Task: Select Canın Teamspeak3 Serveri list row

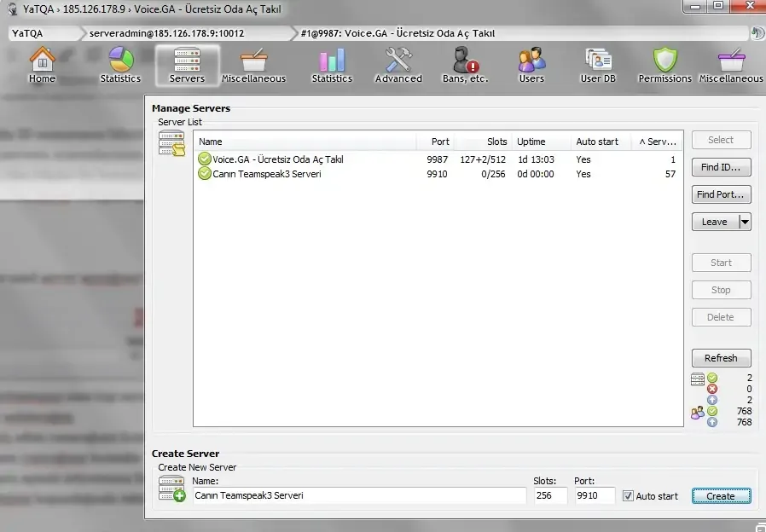Action: 254,174
